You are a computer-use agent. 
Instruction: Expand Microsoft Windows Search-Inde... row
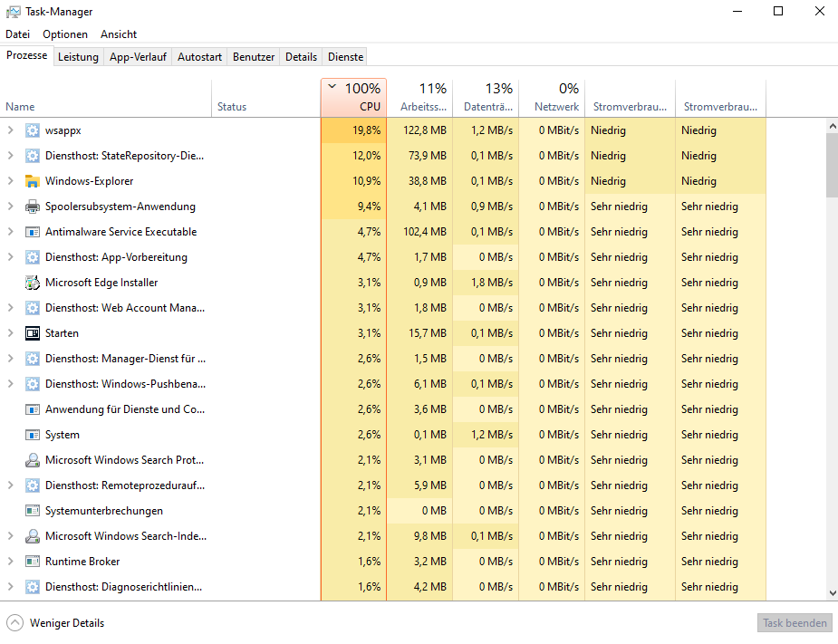click(10, 536)
